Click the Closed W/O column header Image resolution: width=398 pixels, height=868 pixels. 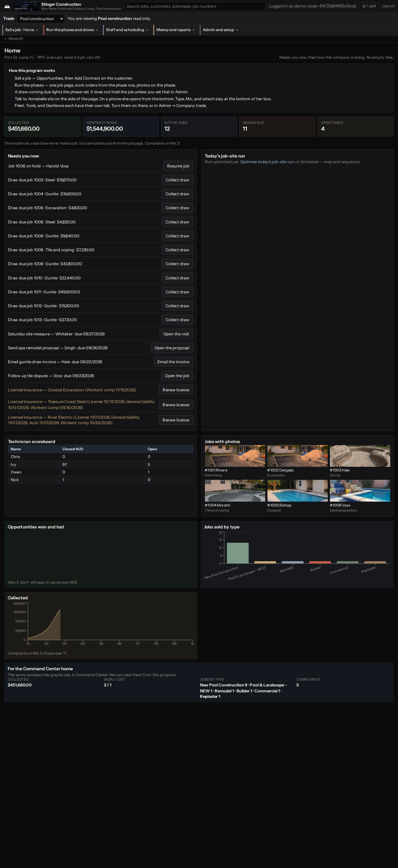click(102, 449)
